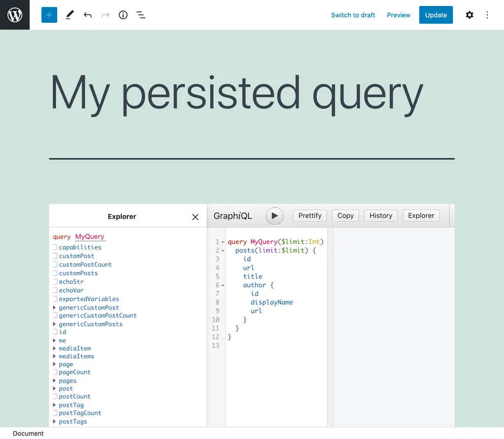The width and height of the screenshot is (504, 439).
Task: Open the block list view outline
Action: pos(141,15)
